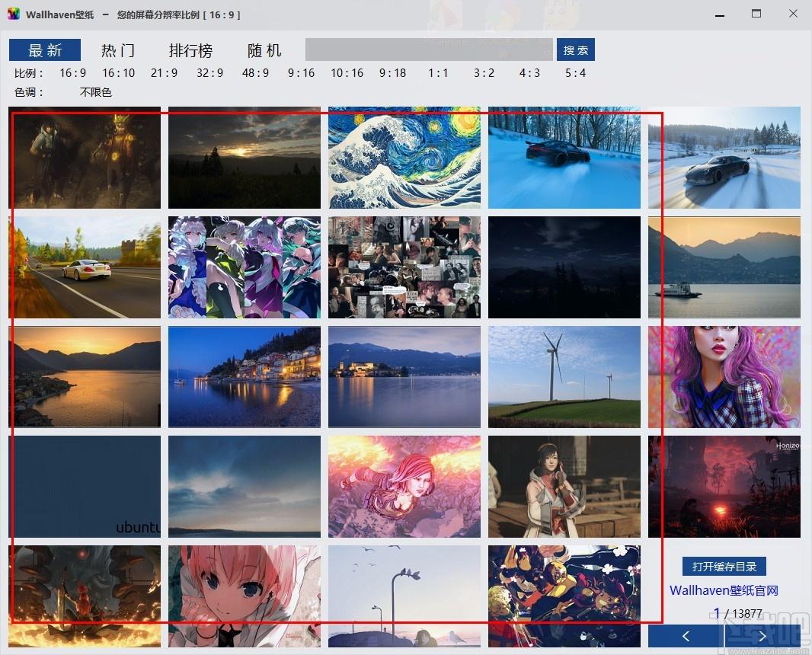Viewport: 812px width, 655px height.
Task: Open the 热门 tab
Action: point(118,50)
